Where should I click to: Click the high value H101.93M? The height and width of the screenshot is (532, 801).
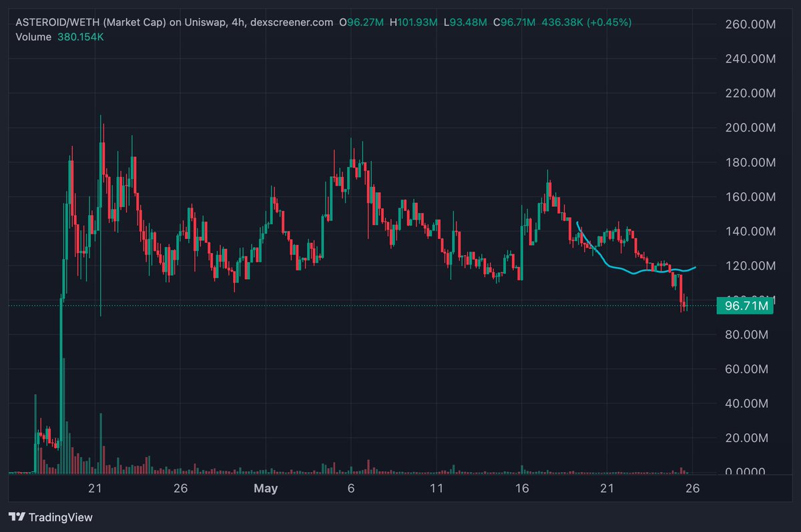pyautogui.click(x=413, y=23)
